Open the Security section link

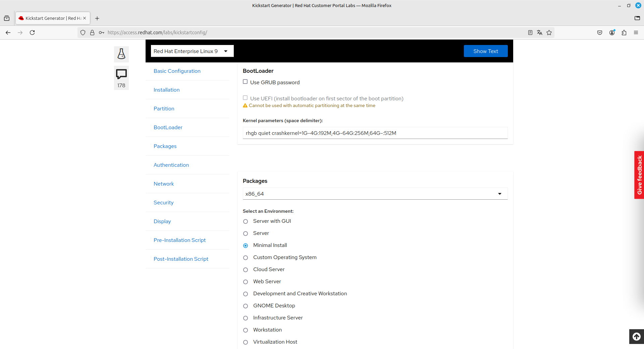pyautogui.click(x=164, y=203)
